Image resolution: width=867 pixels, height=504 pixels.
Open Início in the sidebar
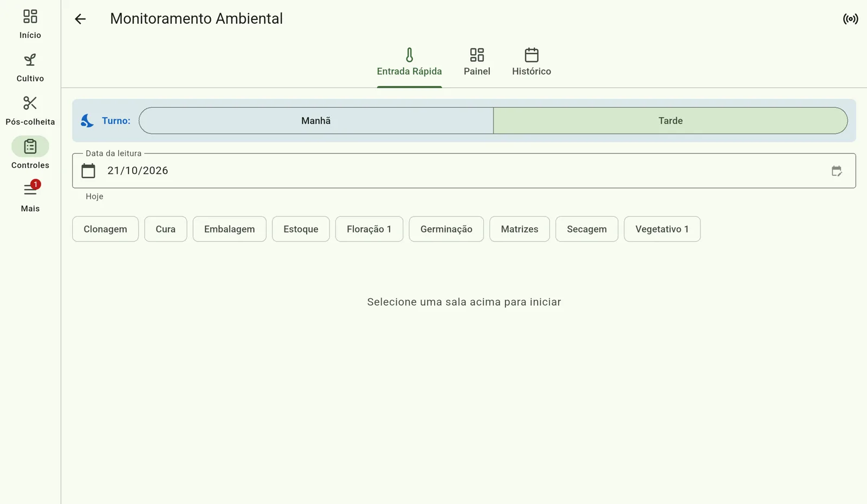point(30,24)
